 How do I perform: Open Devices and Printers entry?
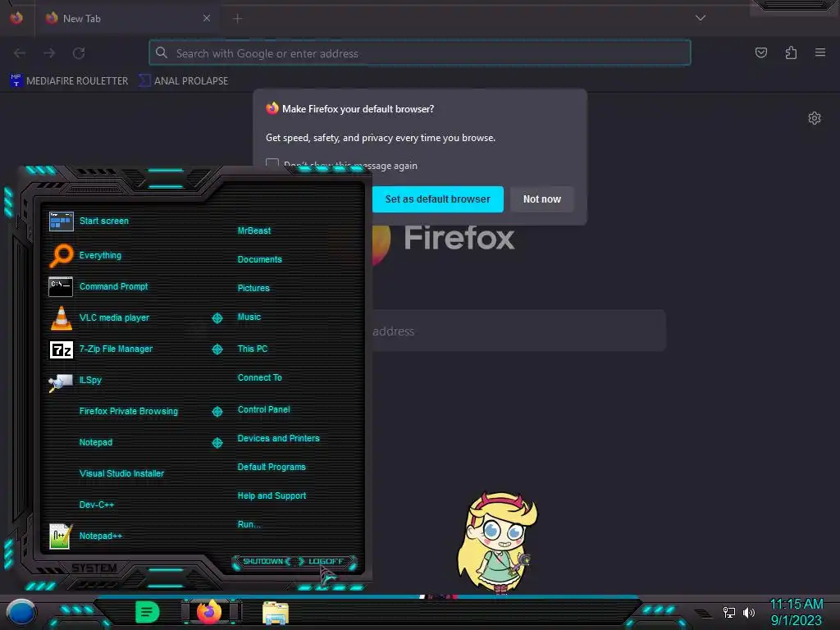click(x=279, y=438)
